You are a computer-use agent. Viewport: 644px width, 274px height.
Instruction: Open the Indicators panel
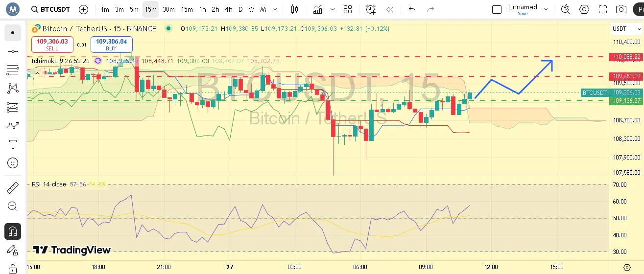click(x=318, y=9)
